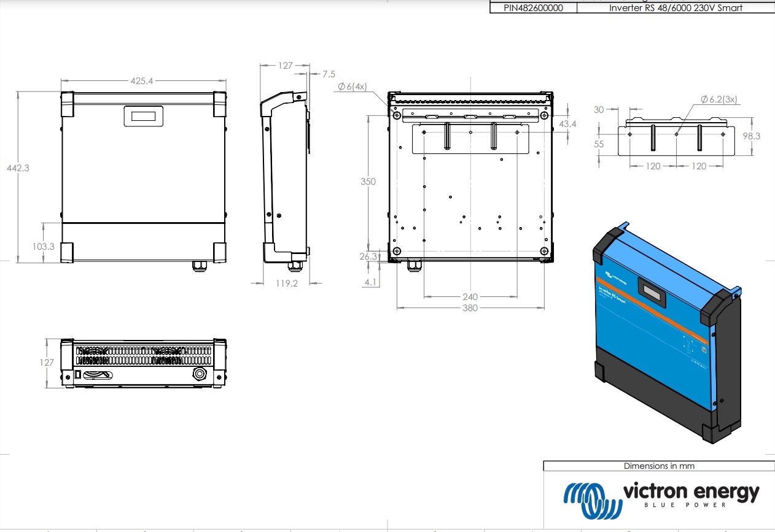Click the ventilation grille in the bottom view
Screen dimensions: 775x532
143,355
